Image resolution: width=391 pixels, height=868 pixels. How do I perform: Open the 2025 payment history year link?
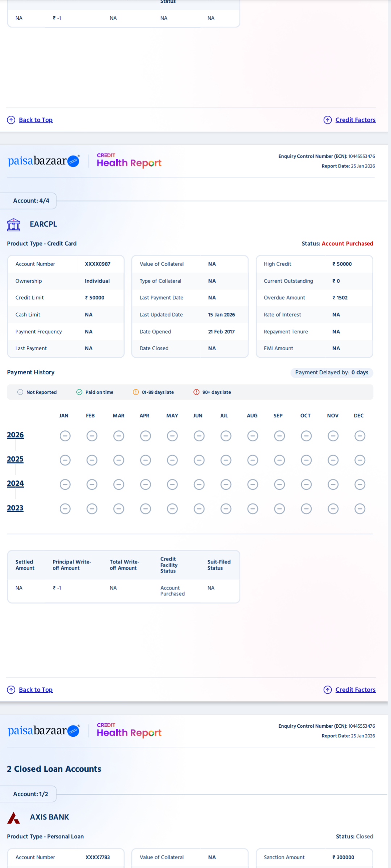(x=15, y=459)
